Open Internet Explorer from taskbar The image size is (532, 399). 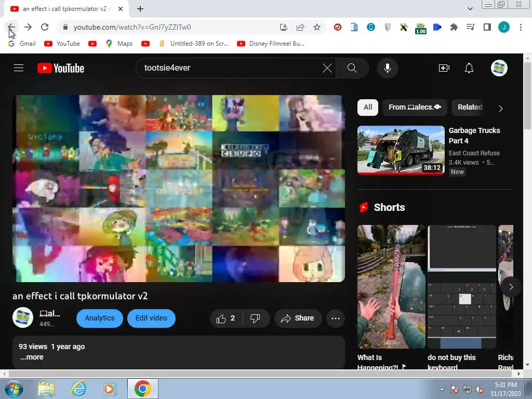(79, 389)
